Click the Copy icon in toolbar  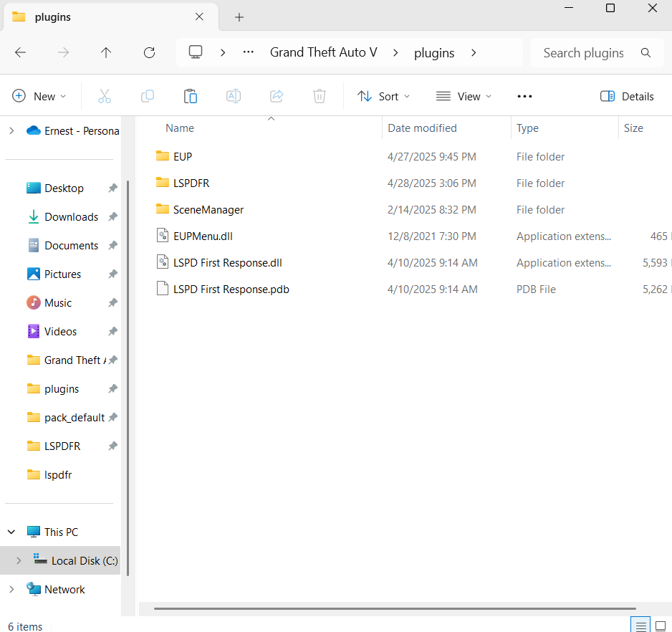(148, 96)
